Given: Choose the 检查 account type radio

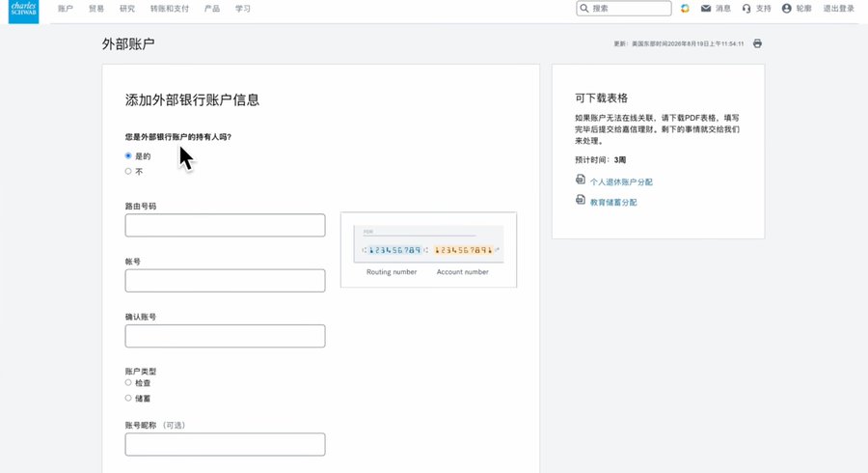Looking at the screenshot, I should point(128,382).
